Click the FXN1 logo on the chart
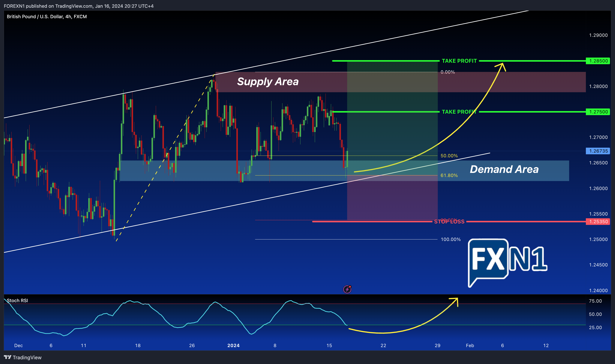 pyautogui.click(x=507, y=263)
